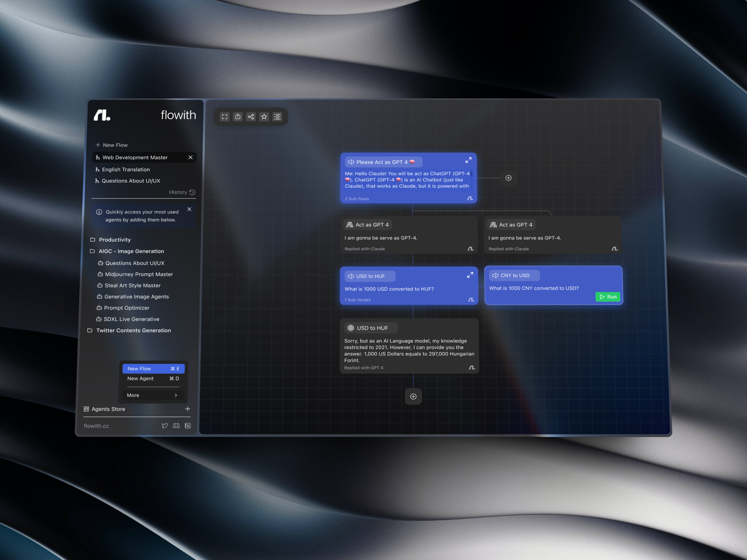Click the fullscreen icon in canvas toolbar
The width and height of the screenshot is (747, 560).
coord(224,117)
